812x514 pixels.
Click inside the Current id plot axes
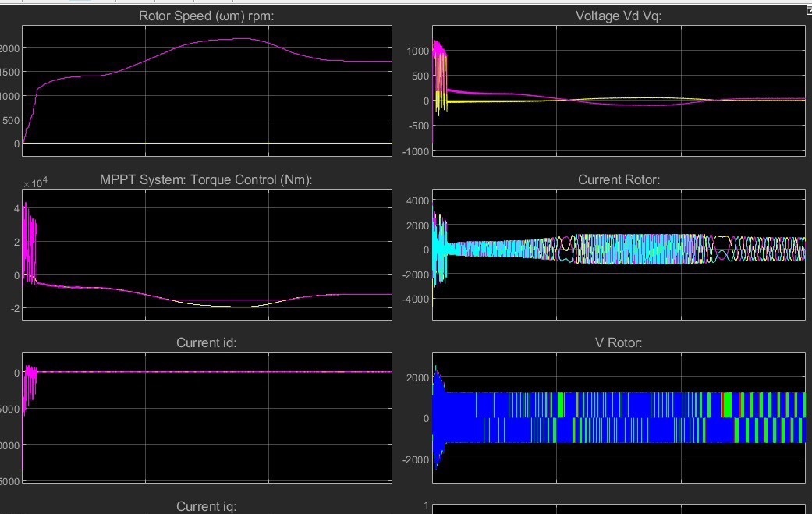click(x=207, y=418)
